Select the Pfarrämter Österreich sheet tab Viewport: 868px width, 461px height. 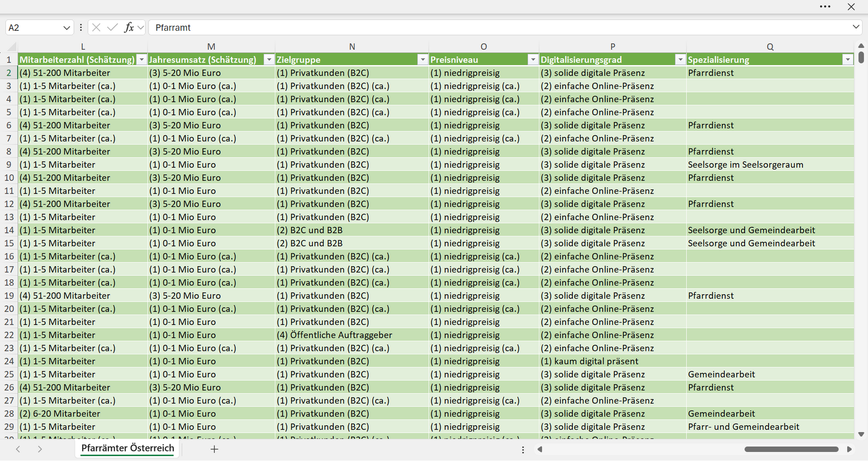128,448
